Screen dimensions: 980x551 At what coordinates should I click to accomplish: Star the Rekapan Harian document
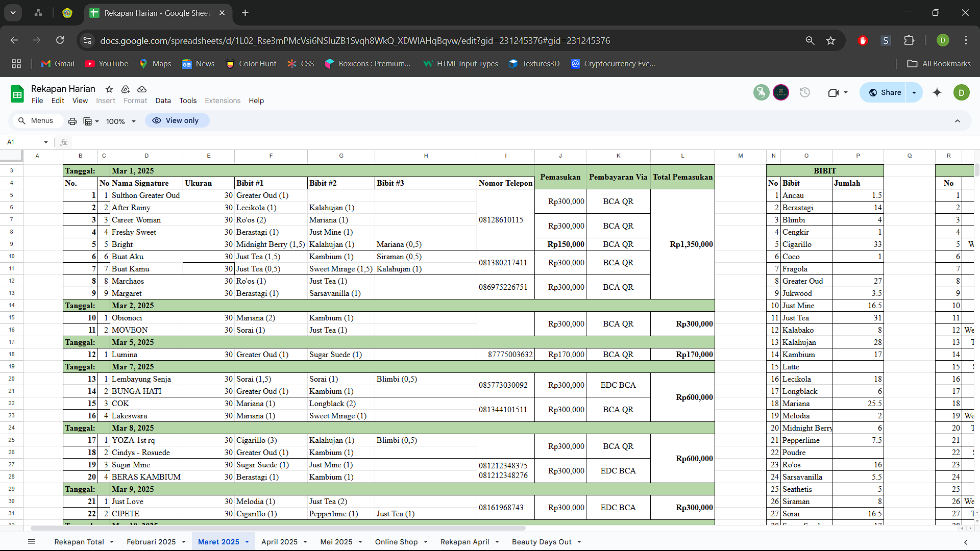(109, 89)
